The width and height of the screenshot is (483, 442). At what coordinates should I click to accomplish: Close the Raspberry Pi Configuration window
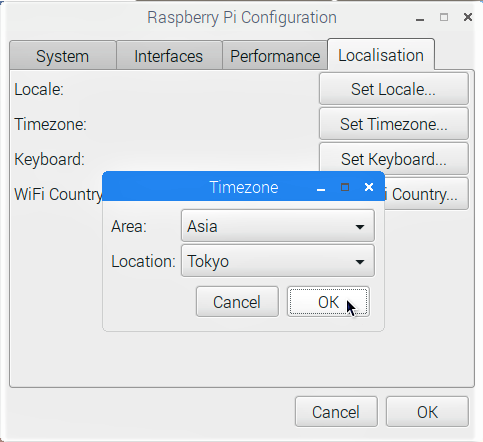coord(468,17)
